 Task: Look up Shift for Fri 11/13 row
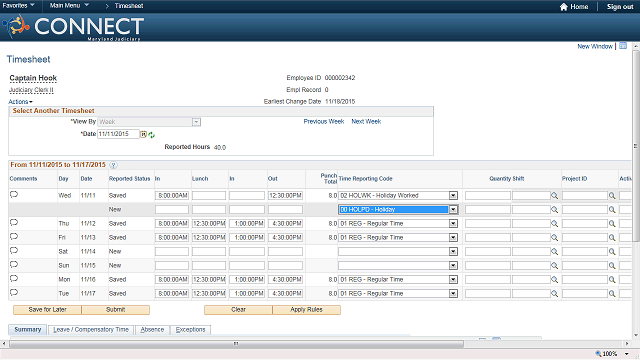(x=554, y=238)
